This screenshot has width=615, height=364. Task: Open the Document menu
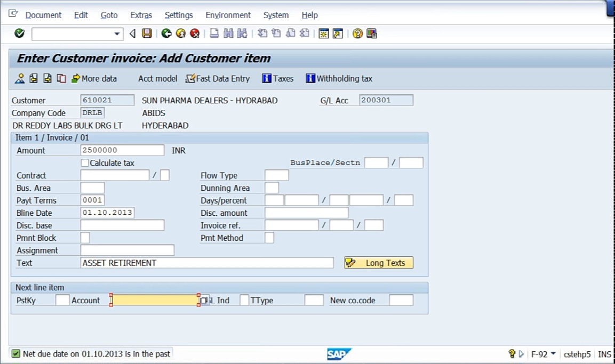click(44, 15)
